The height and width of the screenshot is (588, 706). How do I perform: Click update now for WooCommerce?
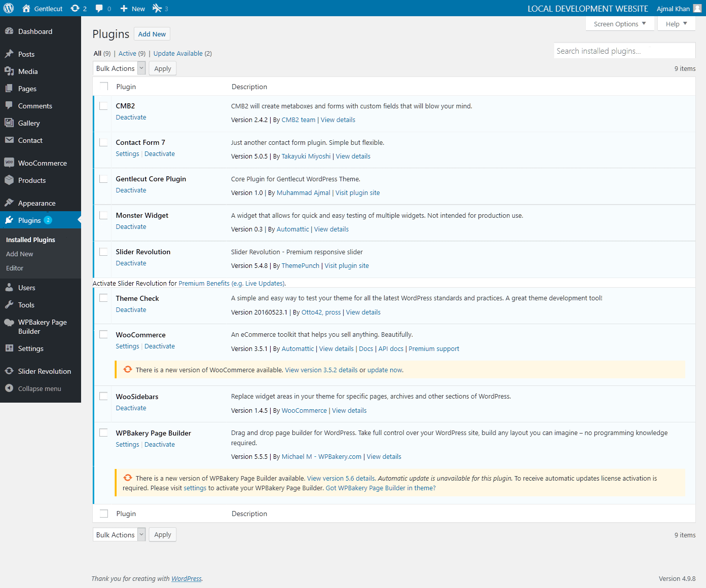point(385,370)
